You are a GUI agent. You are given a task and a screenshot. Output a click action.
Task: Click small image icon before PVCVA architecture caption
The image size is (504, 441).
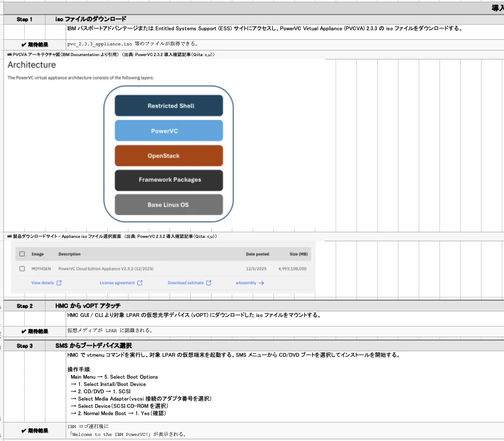coord(10,54)
